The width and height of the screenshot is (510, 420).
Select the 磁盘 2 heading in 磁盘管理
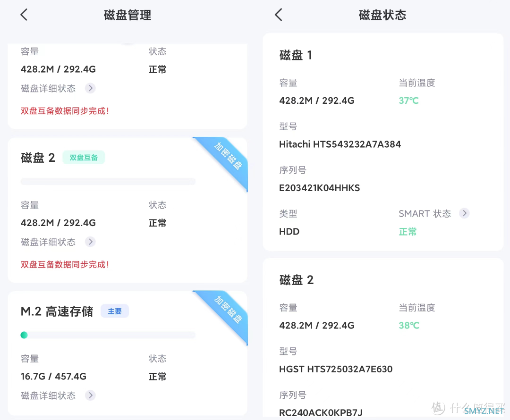tap(38, 158)
